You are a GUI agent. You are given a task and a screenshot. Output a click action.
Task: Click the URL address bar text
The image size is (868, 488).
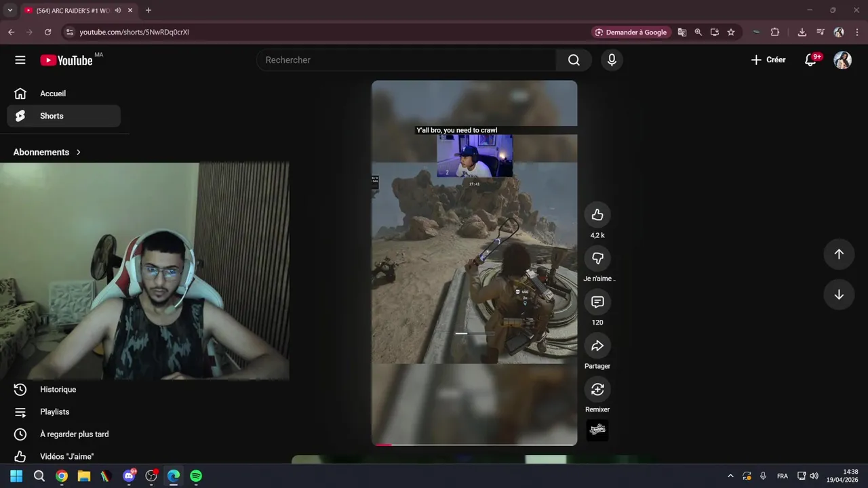[134, 32]
